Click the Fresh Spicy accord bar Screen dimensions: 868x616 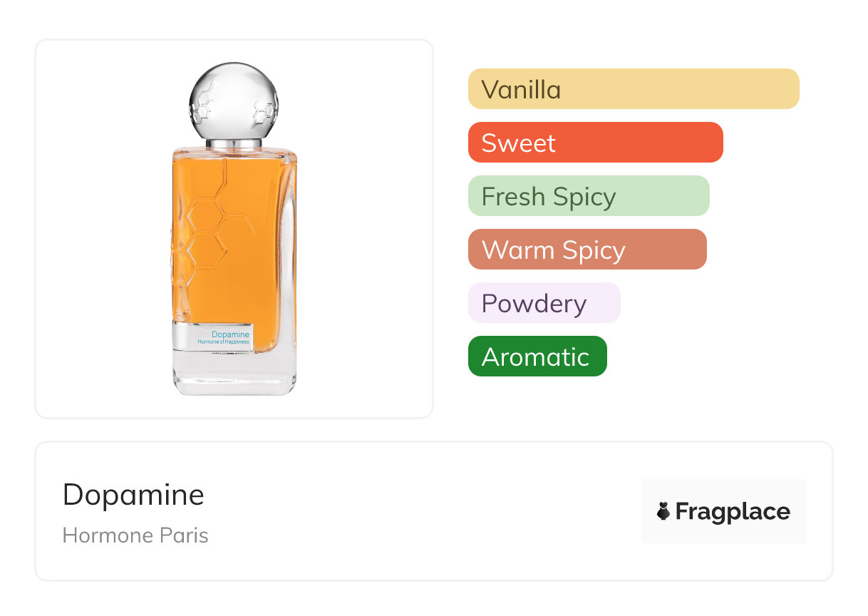pos(588,196)
